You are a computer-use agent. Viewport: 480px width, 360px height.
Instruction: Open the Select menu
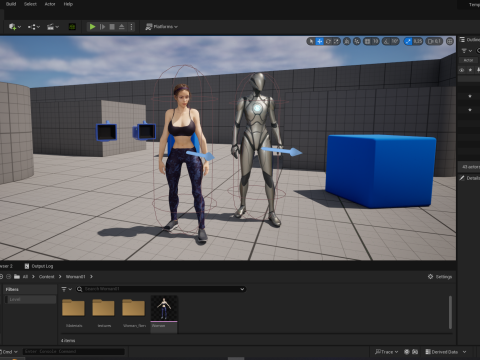pos(30,4)
